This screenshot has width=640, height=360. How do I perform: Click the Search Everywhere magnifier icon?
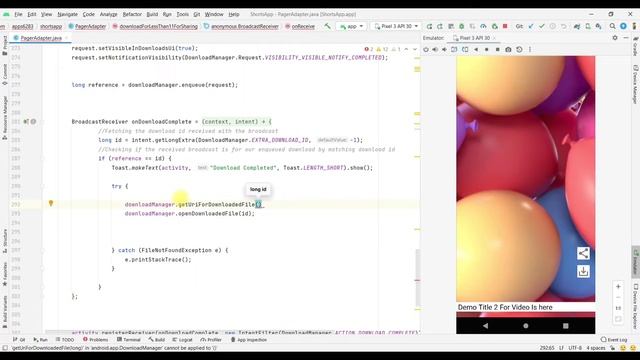(612, 26)
